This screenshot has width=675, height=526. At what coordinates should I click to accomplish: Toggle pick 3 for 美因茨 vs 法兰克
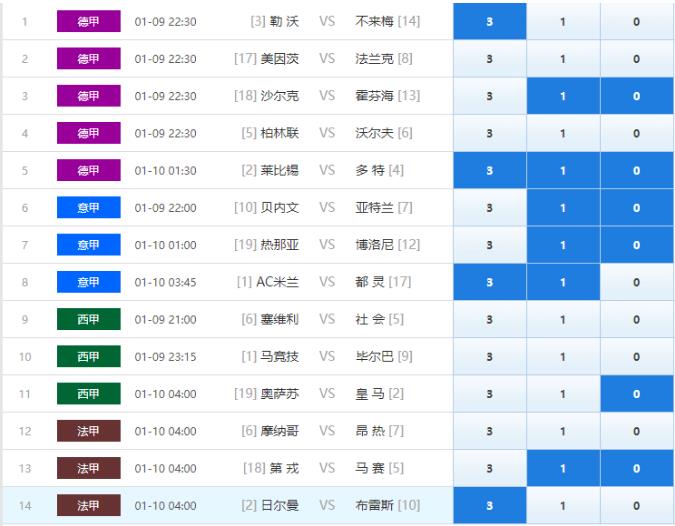[489, 59]
